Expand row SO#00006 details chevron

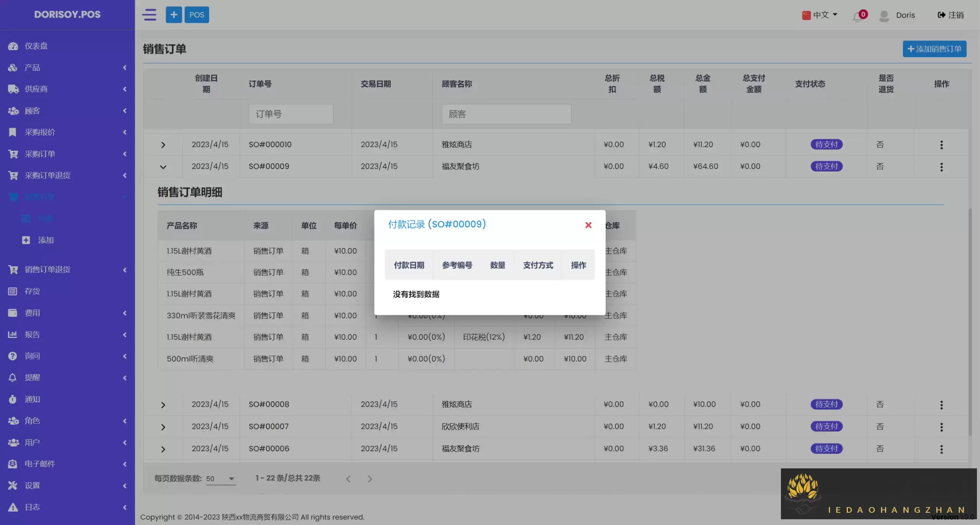(x=163, y=449)
